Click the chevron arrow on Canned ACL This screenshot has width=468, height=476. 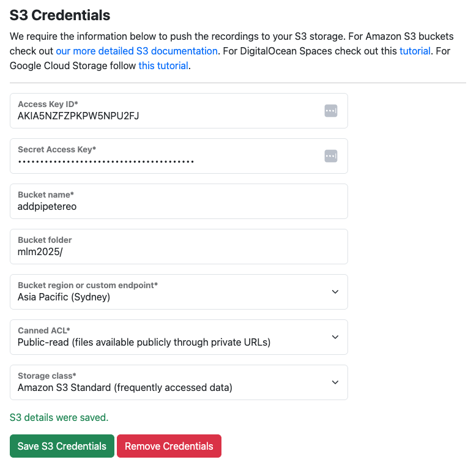click(x=335, y=337)
